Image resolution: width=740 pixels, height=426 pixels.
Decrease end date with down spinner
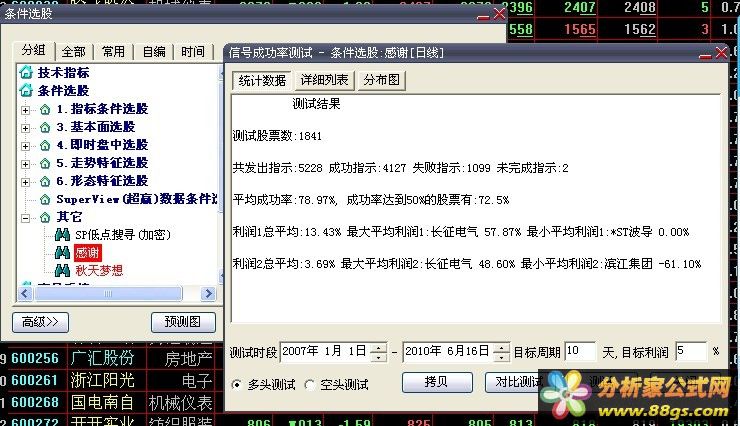(x=501, y=357)
